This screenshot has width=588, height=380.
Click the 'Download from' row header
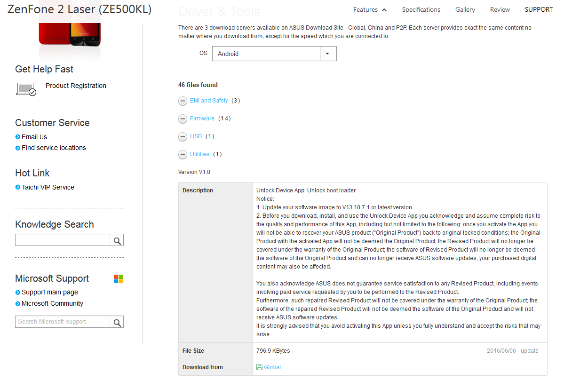point(203,367)
